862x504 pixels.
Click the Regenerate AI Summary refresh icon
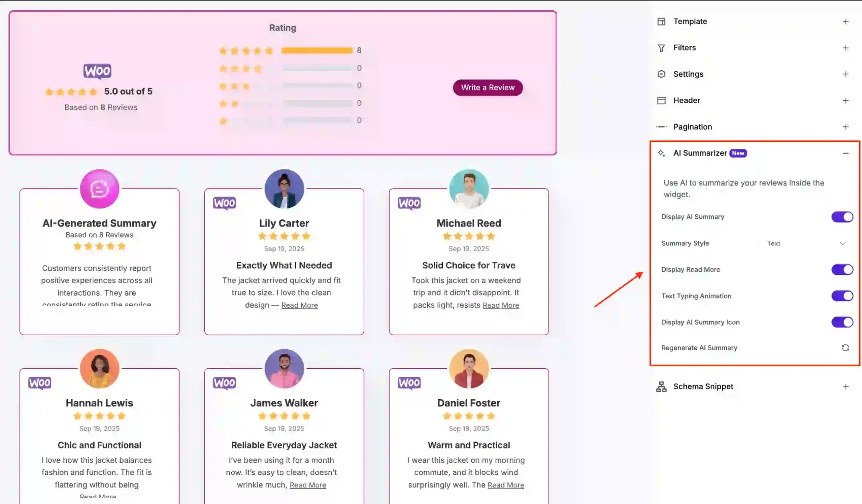click(846, 348)
